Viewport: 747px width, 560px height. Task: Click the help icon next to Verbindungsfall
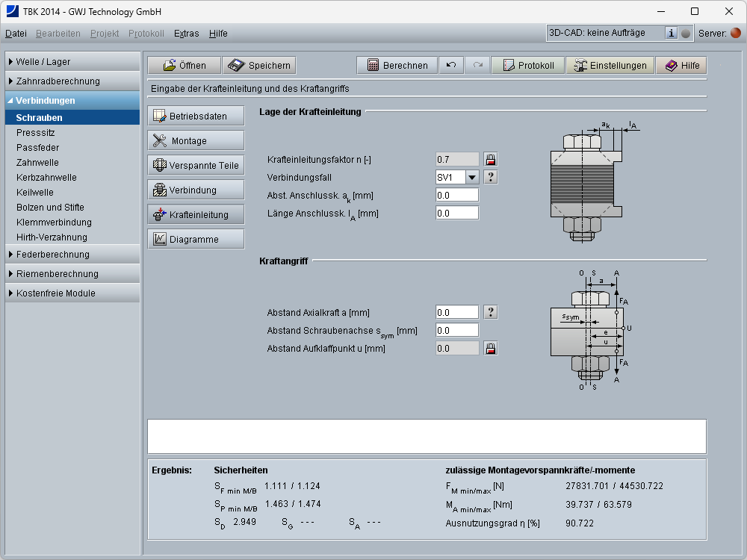point(491,177)
